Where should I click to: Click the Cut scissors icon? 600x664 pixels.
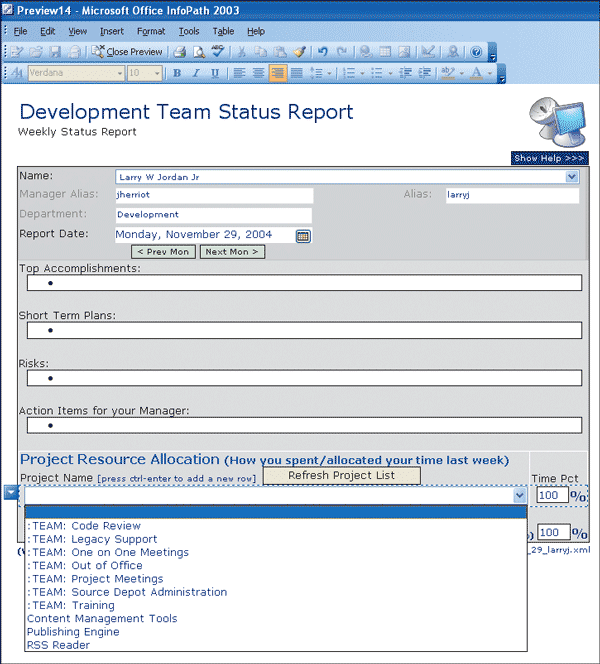pyautogui.click(x=242, y=52)
